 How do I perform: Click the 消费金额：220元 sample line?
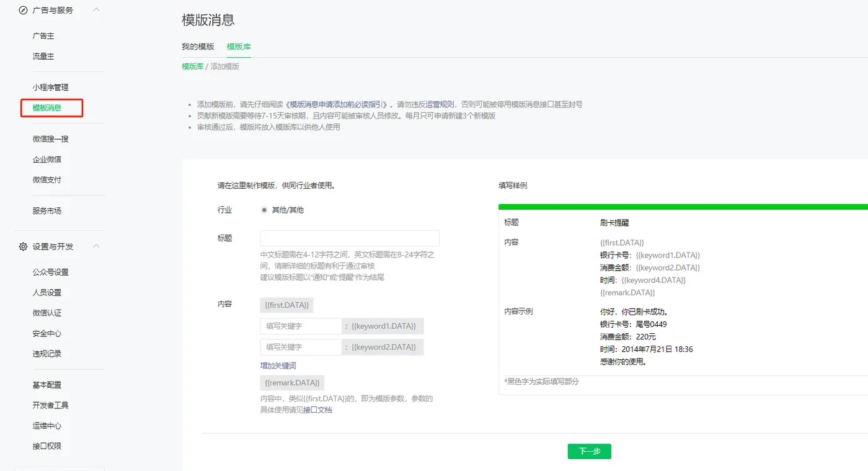(x=627, y=336)
